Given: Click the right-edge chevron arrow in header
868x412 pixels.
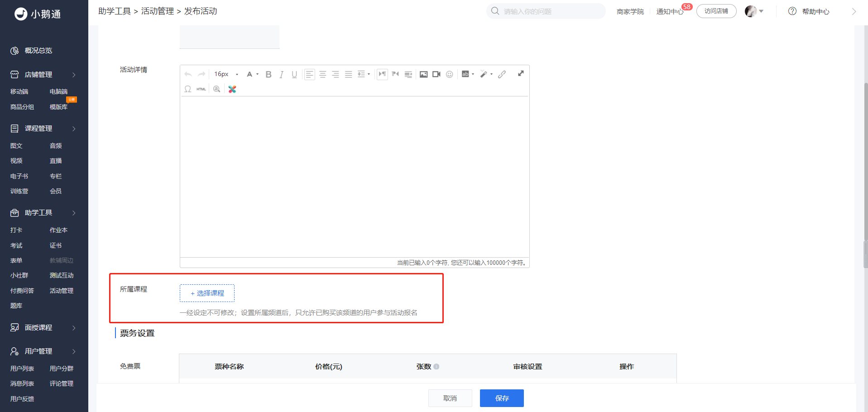Looking at the screenshot, I should [x=854, y=12].
